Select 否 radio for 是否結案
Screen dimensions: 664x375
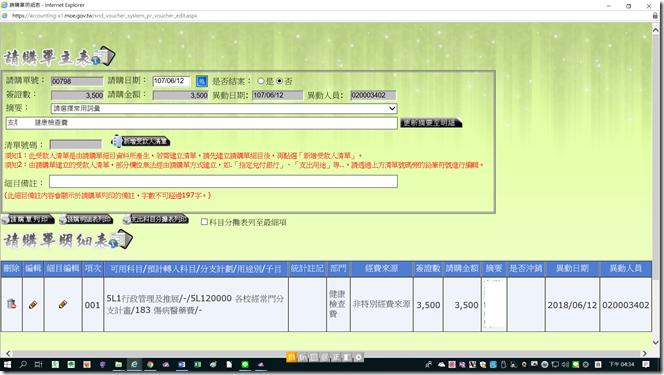[279, 81]
